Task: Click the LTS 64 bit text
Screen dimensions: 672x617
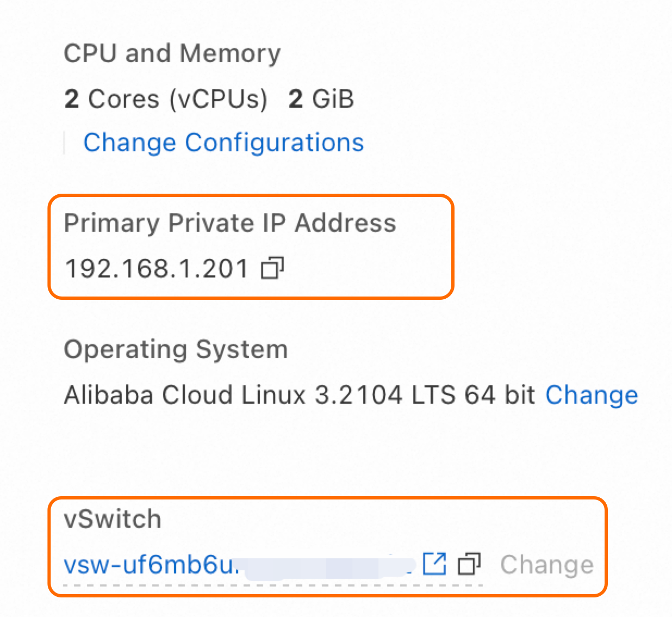Action: [x=473, y=395]
